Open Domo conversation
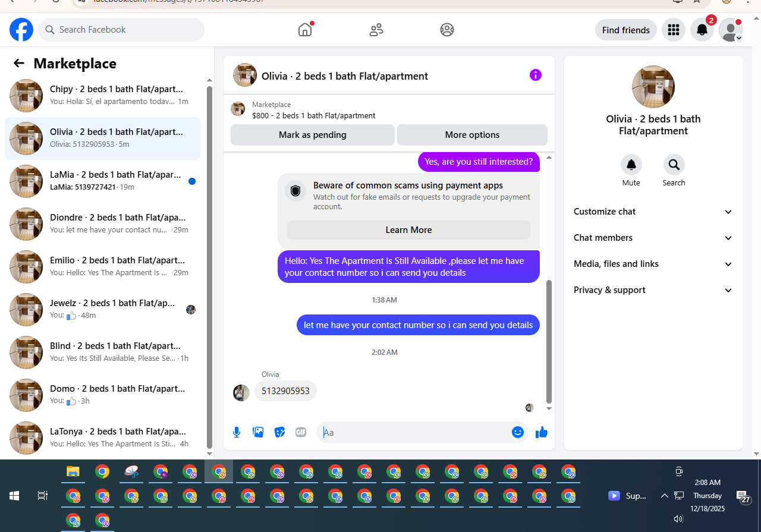The height and width of the screenshot is (532, 761). [103, 395]
